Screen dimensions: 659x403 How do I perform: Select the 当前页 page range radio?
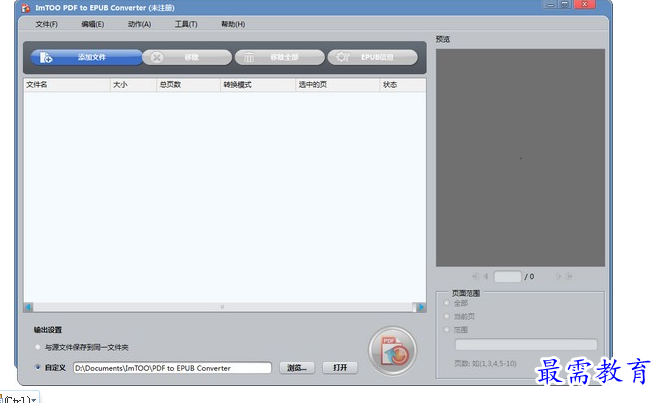coord(446,316)
